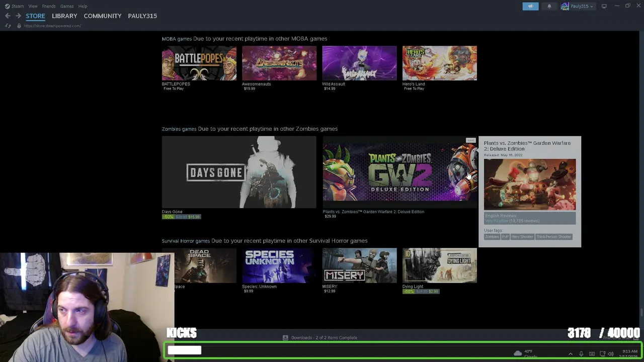Expand the hidden system tray icons

click(x=570, y=354)
